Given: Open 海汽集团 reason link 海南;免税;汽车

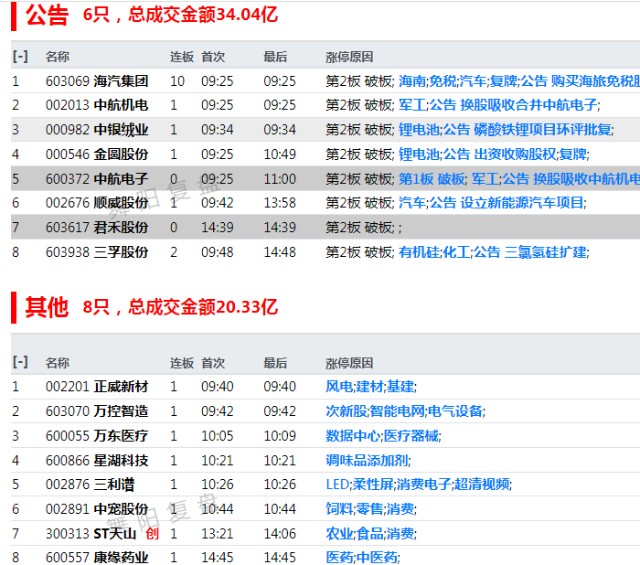Looking at the screenshot, I should click(442, 81).
